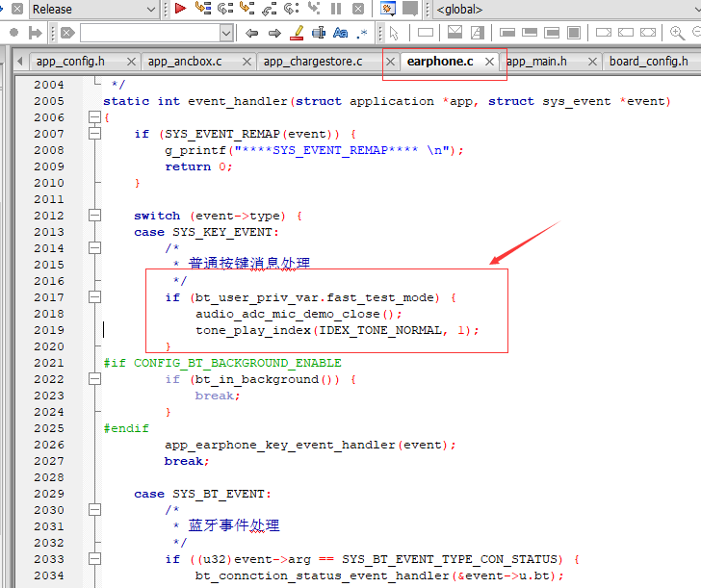
Task: Click the empty rectangle instruction icon
Action: point(426,32)
